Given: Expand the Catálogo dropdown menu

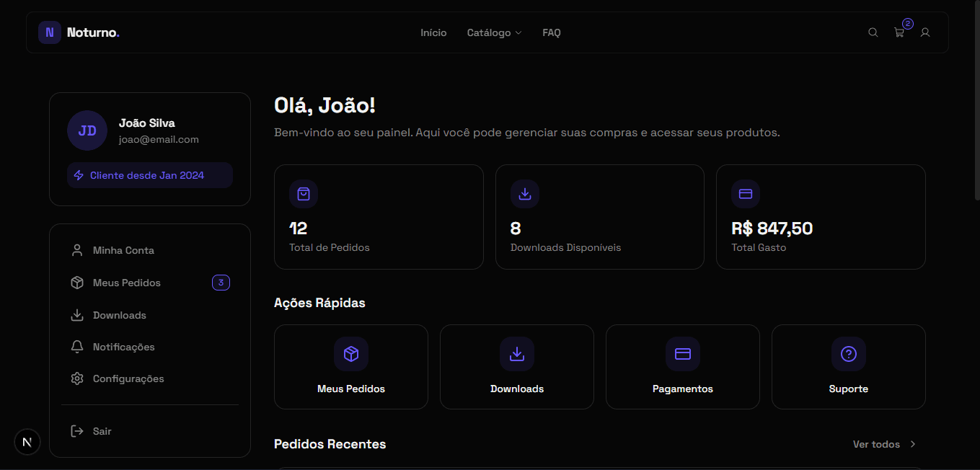Looking at the screenshot, I should [494, 32].
